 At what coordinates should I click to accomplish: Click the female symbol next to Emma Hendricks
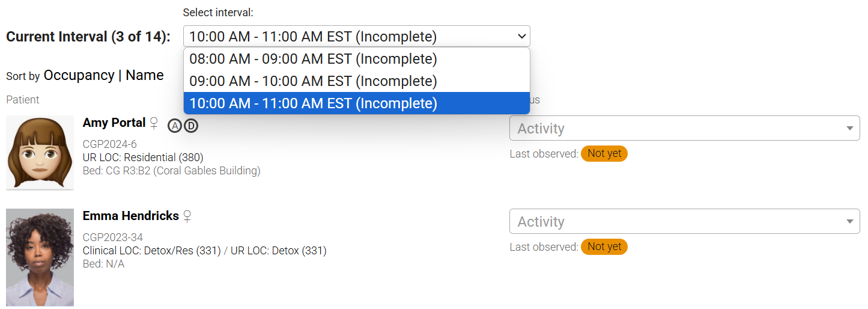click(187, 216)
